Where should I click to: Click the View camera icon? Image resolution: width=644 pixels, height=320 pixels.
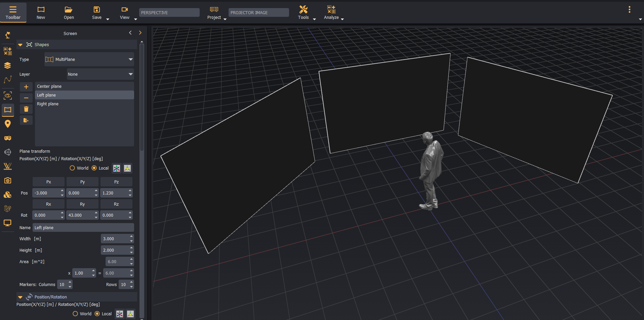(125, 9)
